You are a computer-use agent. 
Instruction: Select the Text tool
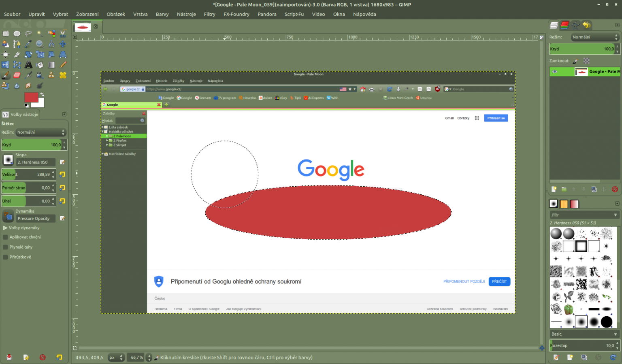(x=28, y=65)
